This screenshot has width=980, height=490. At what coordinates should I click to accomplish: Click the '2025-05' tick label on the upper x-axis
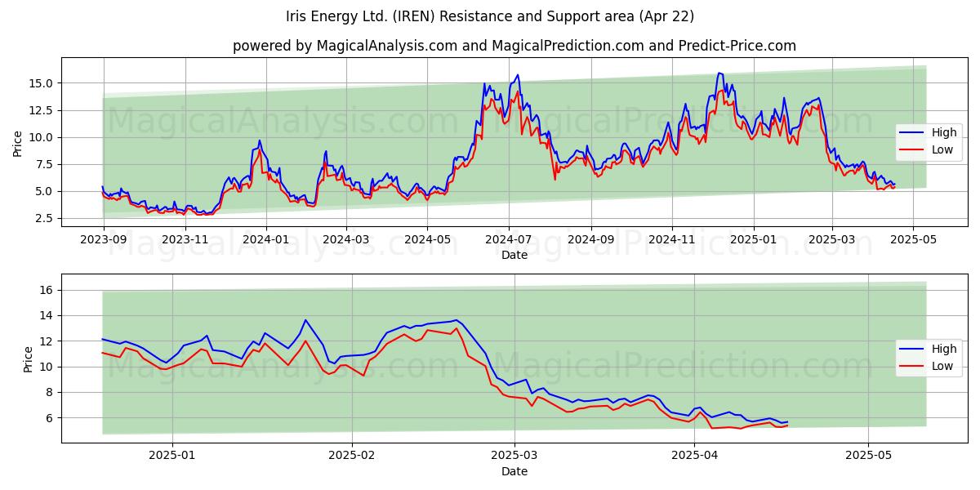[x=914, y=239]
